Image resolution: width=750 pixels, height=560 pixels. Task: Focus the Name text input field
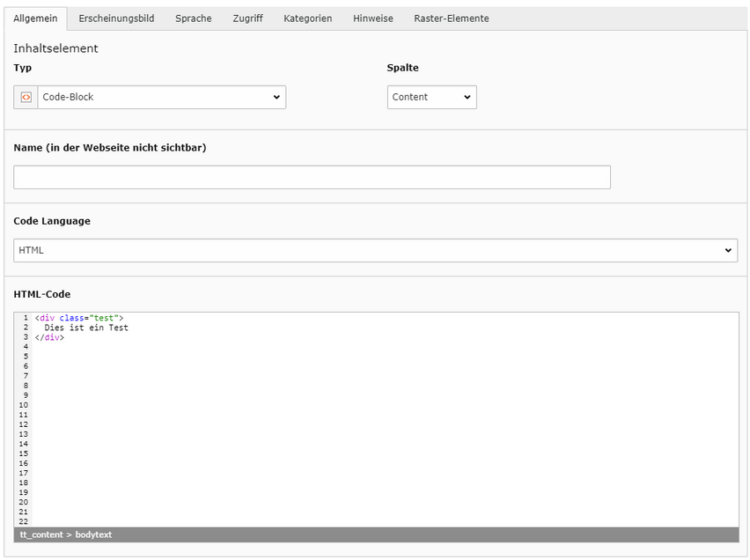pos(312,178)
